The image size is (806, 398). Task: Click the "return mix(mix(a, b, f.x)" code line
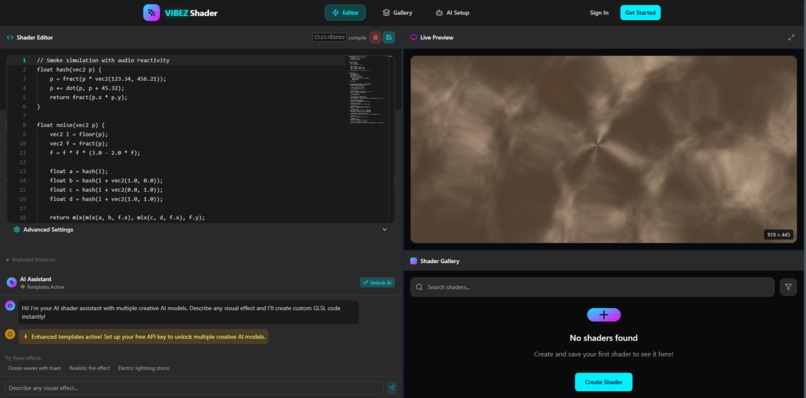point(127,218)
